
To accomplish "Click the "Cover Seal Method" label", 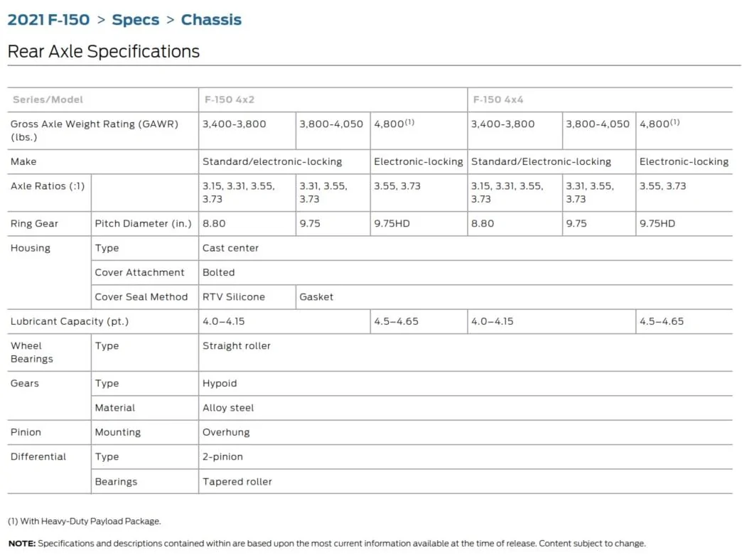I will pyautogui.click(x=141, y=297).
